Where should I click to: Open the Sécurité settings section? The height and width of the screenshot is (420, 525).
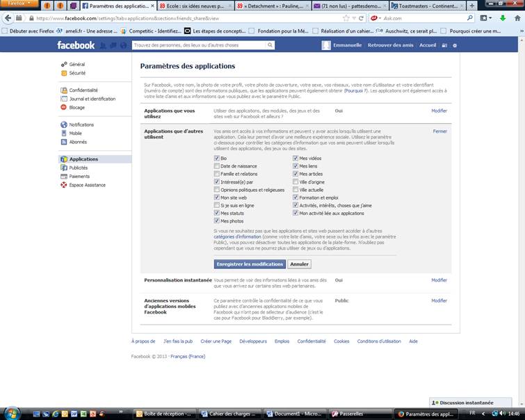click(x=77, y=73)
